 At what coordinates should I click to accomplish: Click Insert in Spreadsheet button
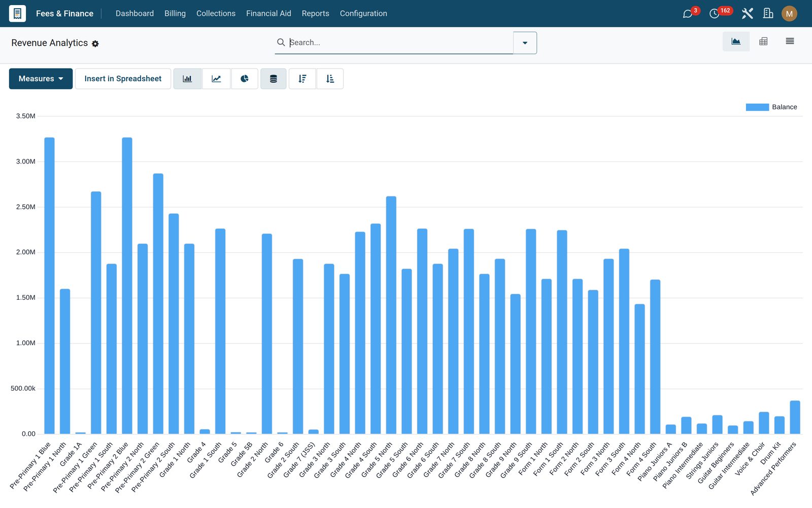[123, 79]
